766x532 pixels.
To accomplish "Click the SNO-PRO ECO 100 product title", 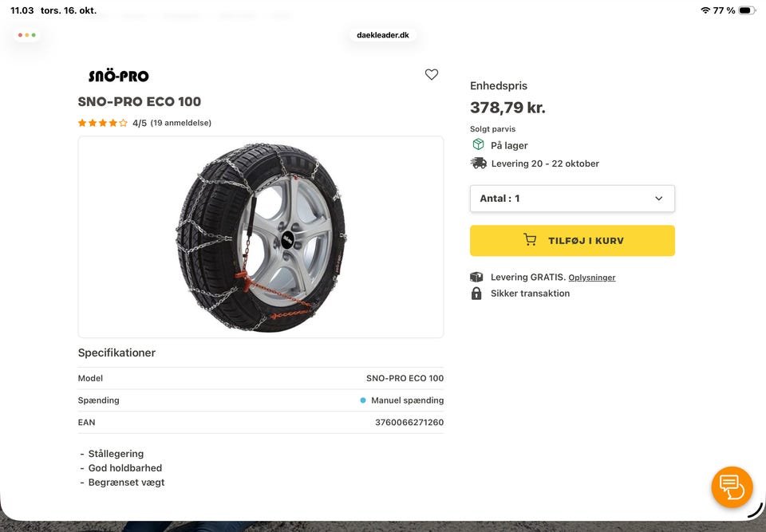I will pos(140,101).
